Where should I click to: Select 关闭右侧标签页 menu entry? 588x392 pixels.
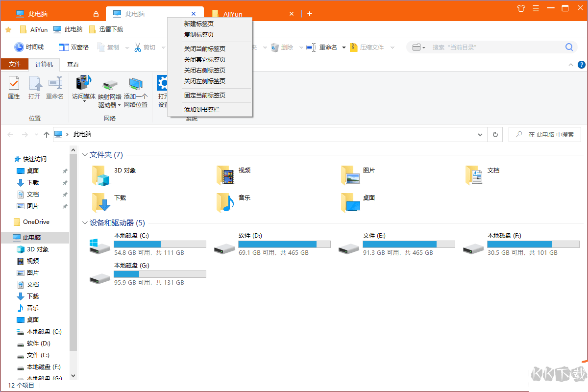(x=205, y=71)
